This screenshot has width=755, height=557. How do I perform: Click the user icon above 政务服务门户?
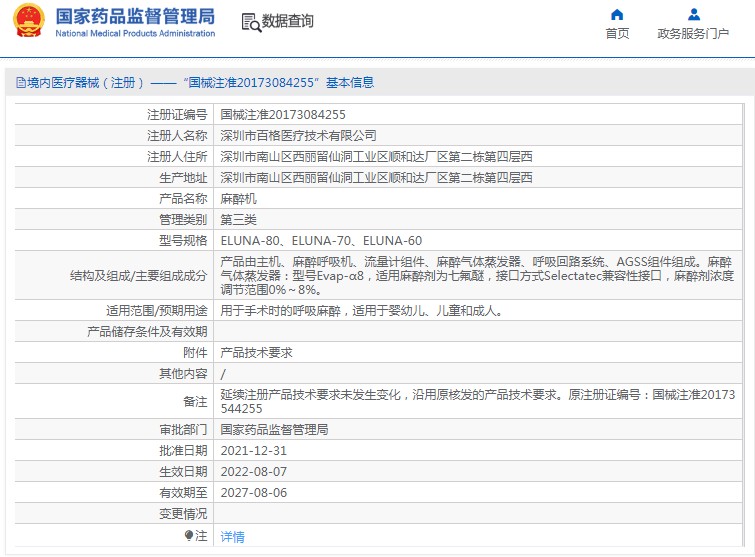[693, 14]
